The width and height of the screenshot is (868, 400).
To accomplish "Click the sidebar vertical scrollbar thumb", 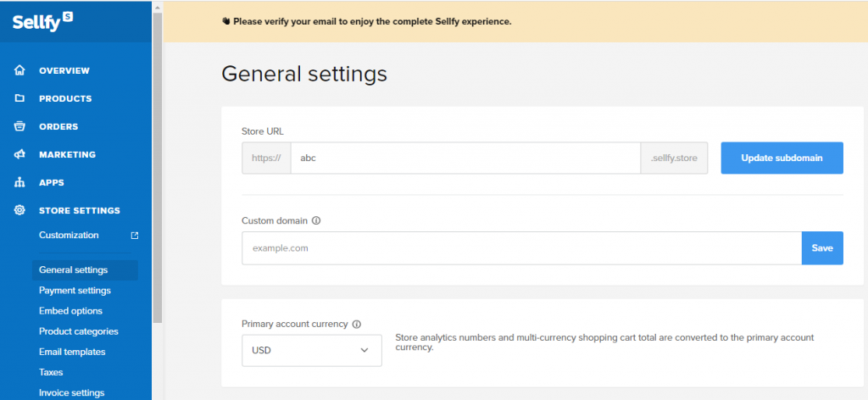I will point(157,168).
